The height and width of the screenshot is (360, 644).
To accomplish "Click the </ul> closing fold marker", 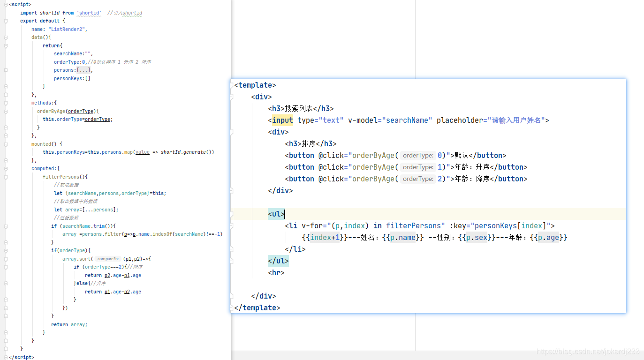I will tap(232, 261).
